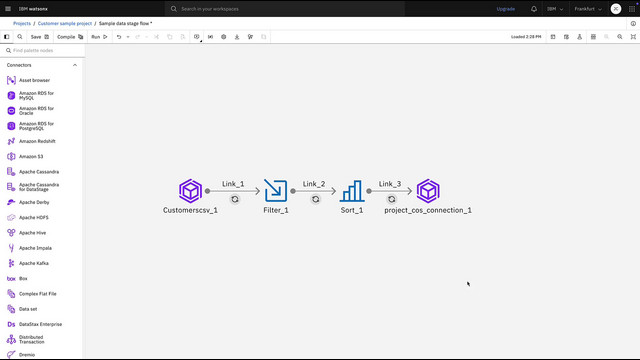Run the data stage flow
This screenshot has width=640, height=360.
click(99, 37)
